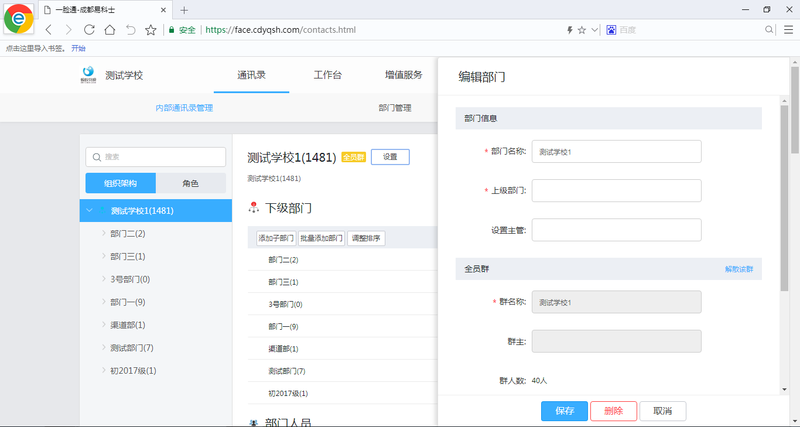This screenshot has width=800, height=427.
Task: Click the red 删除 button
Action: coord(613,411)
